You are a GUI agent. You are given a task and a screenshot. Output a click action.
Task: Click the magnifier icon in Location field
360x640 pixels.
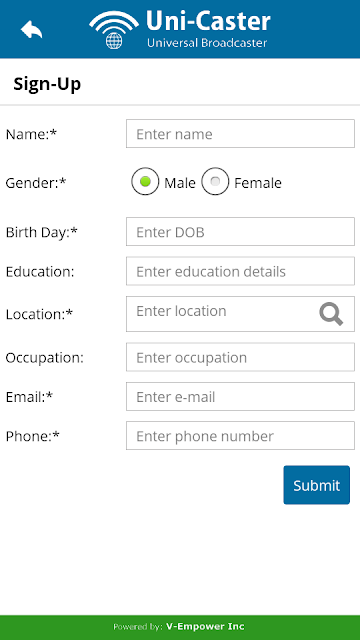click(331, 314)
